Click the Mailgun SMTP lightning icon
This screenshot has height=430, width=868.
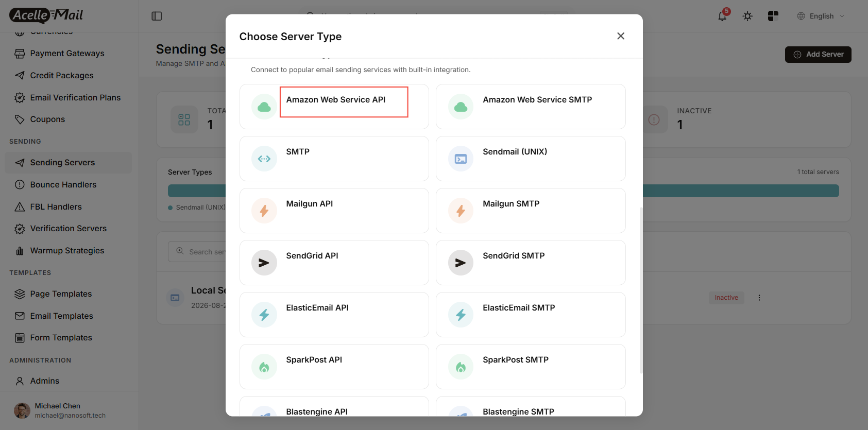(461, 211)
